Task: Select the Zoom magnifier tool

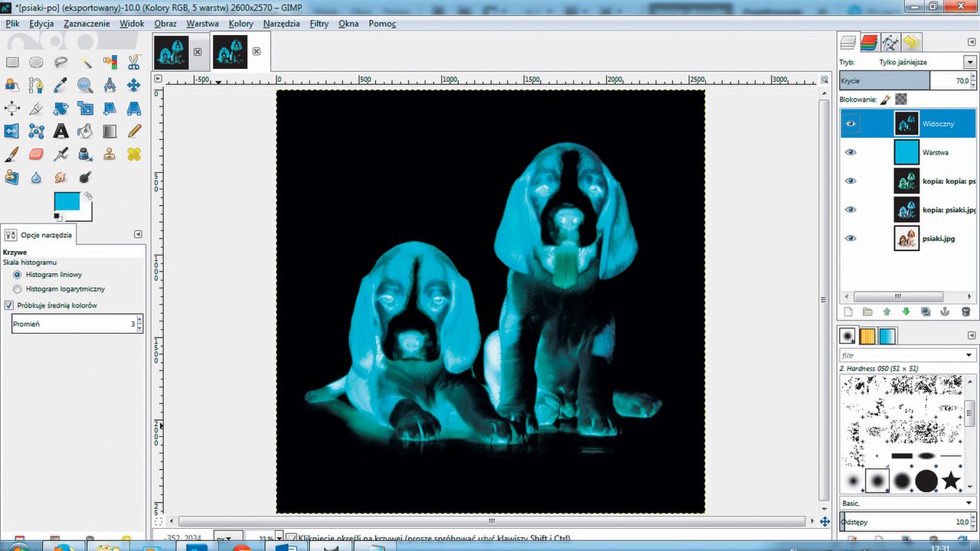Action: coord(85,85)
